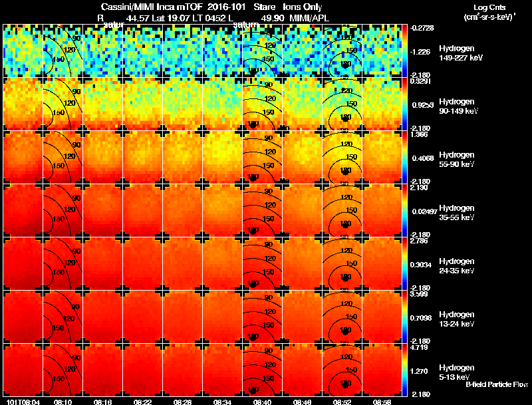Click the 'MIMI/APL' label
532x405 pixels.
[309, 19]
